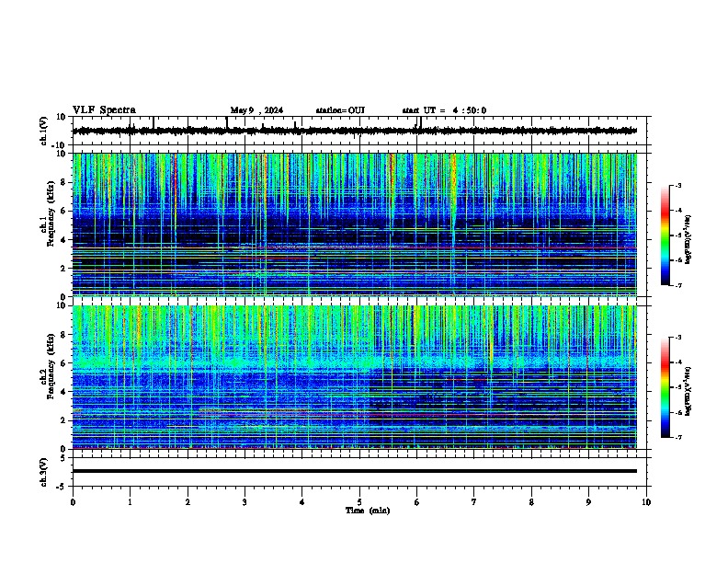
Task: Click time axis tick label "2"
Action: (188, 502)
